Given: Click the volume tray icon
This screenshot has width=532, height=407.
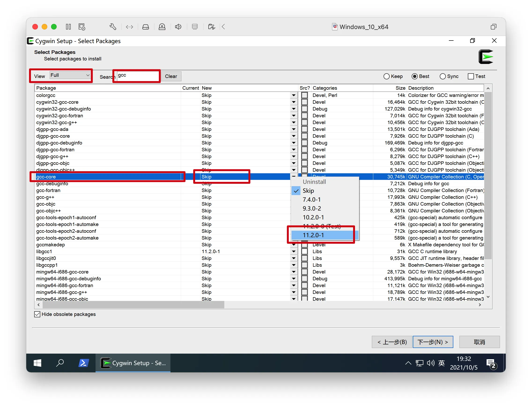Looking at the screenshot, I should click(x=430, y=363).
